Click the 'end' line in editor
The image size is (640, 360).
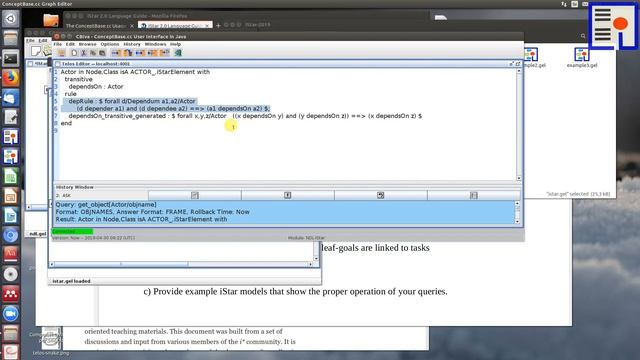tap(66, 123)
